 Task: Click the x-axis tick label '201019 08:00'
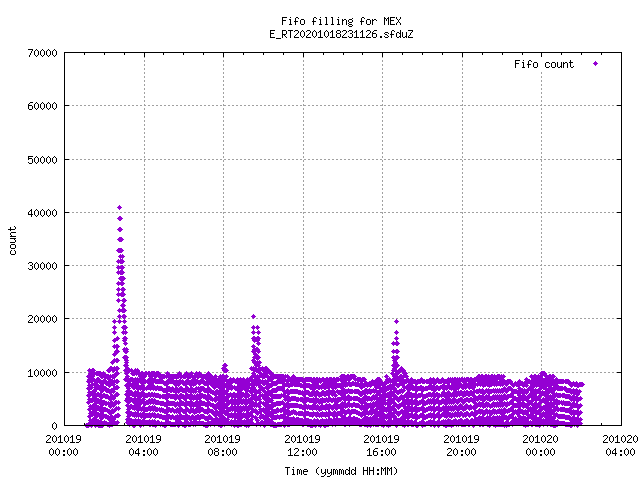coord(222,446)
